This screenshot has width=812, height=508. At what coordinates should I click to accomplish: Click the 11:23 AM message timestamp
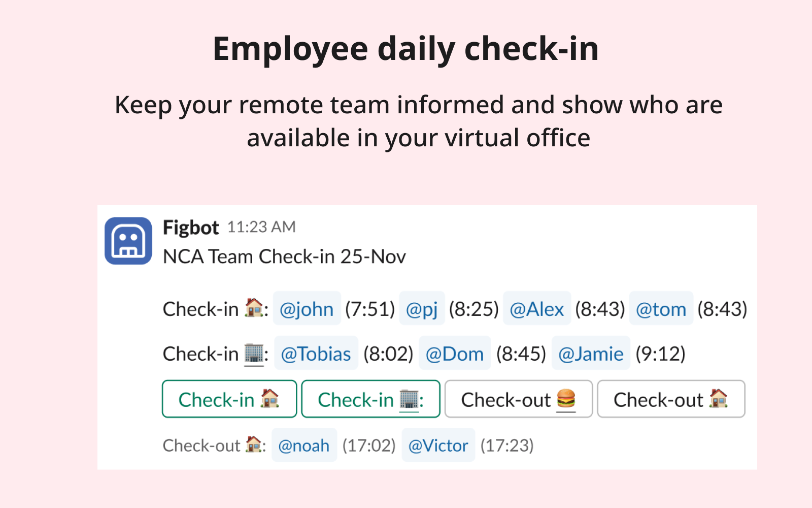[x=261, y=227]
